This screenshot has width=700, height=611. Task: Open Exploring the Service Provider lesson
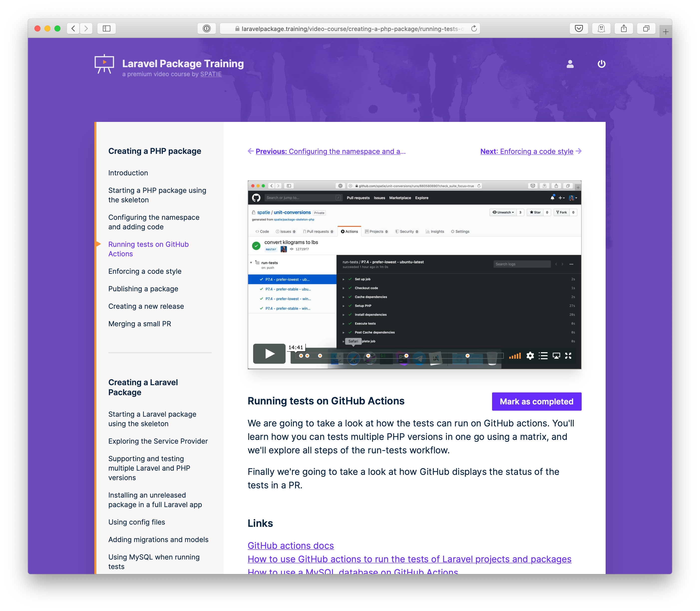pyautogui.click(x=158, y=441)
